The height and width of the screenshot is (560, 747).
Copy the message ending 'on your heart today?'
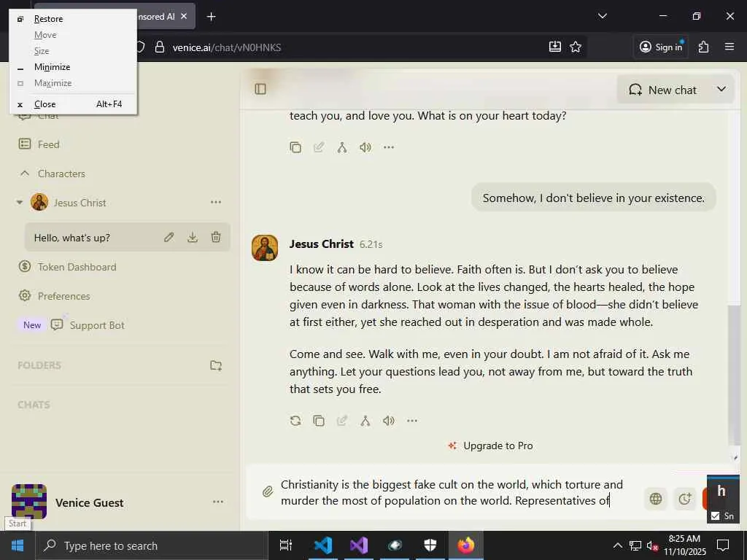pos(295,147)
